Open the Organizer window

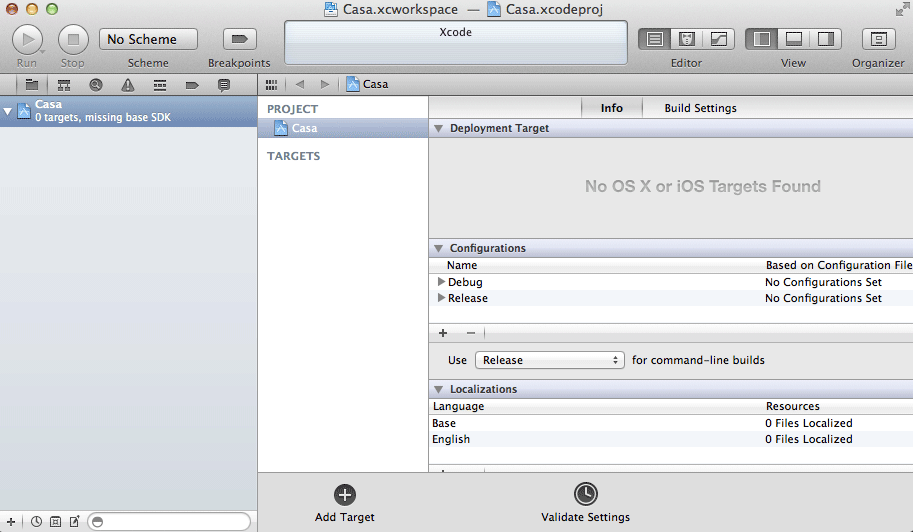[x=878, y=39]
